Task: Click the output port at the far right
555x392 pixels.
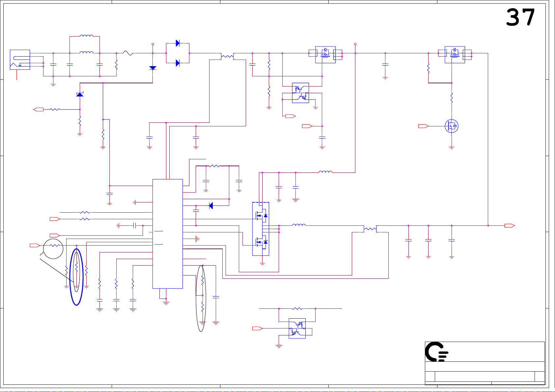Action: point(510,225)
